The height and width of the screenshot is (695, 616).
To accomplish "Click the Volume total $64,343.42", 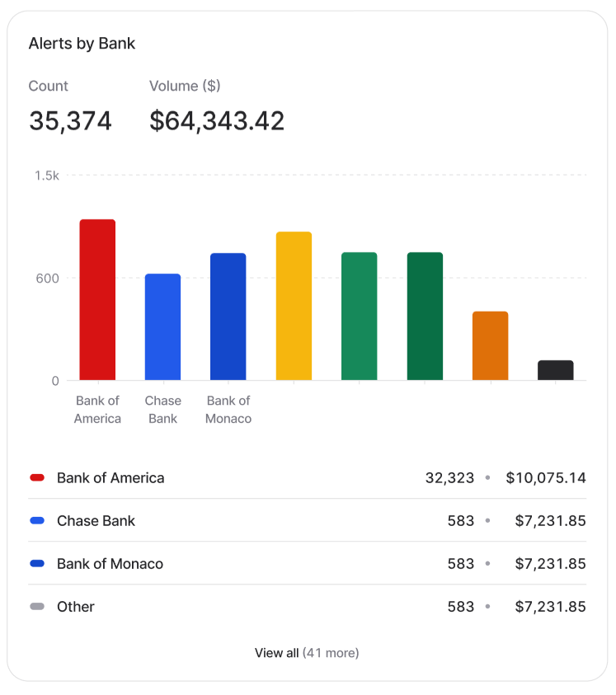I will (217, 121).
